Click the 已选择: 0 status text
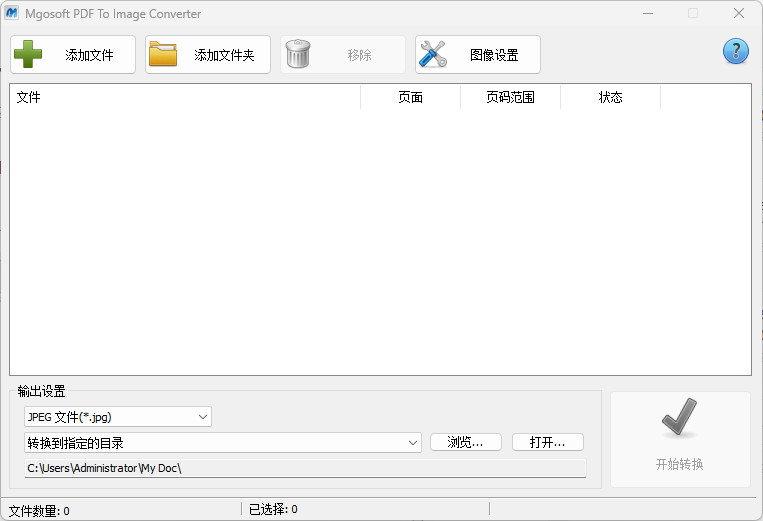 click(273, 509)
